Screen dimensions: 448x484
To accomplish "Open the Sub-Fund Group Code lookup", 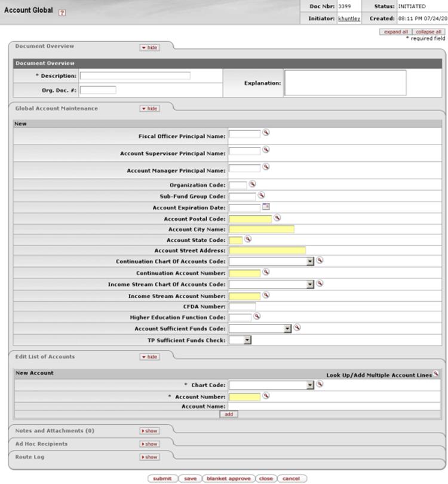I will pyautogui.click(x=262, y=195).
